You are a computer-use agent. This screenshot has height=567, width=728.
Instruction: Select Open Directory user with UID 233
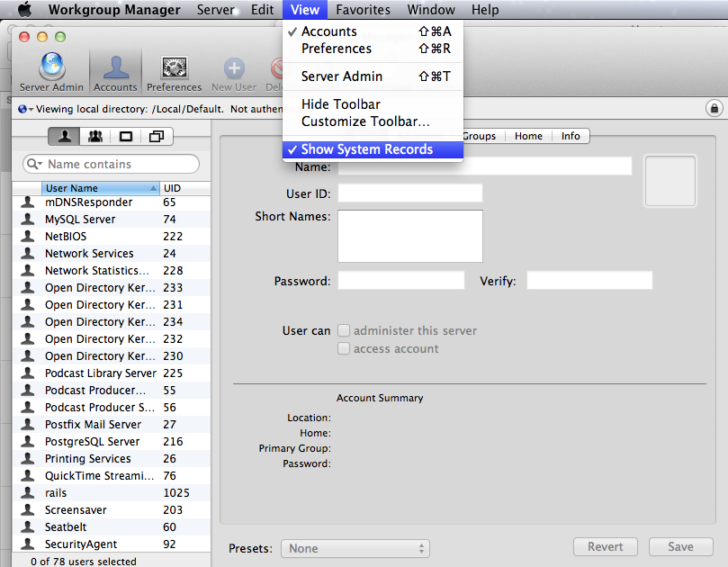112,287
